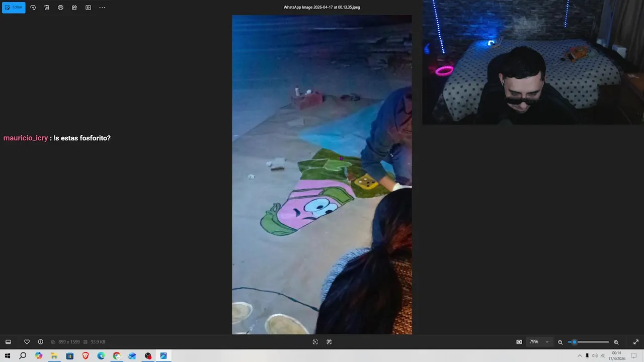
Task: Click the Photos app taskbar icon
Action: tap(164, 356)
